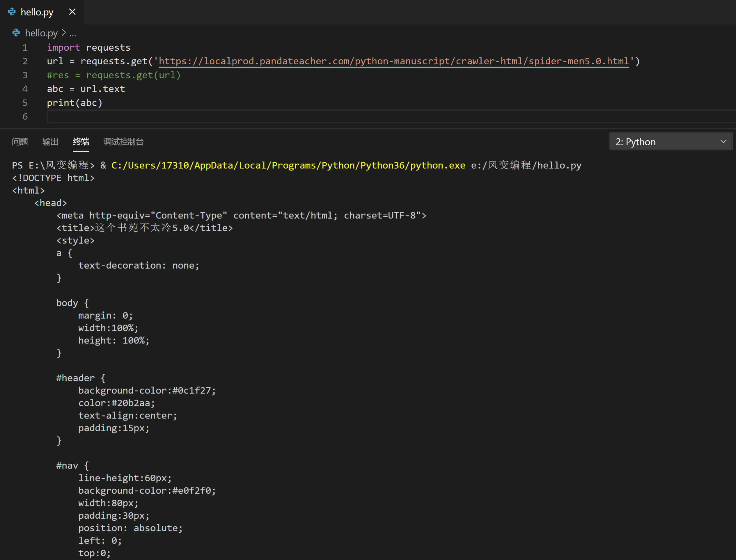Click hello.py in the breadcrumb
The width and height of the screenshot is (736, 560).
(41, 33)
